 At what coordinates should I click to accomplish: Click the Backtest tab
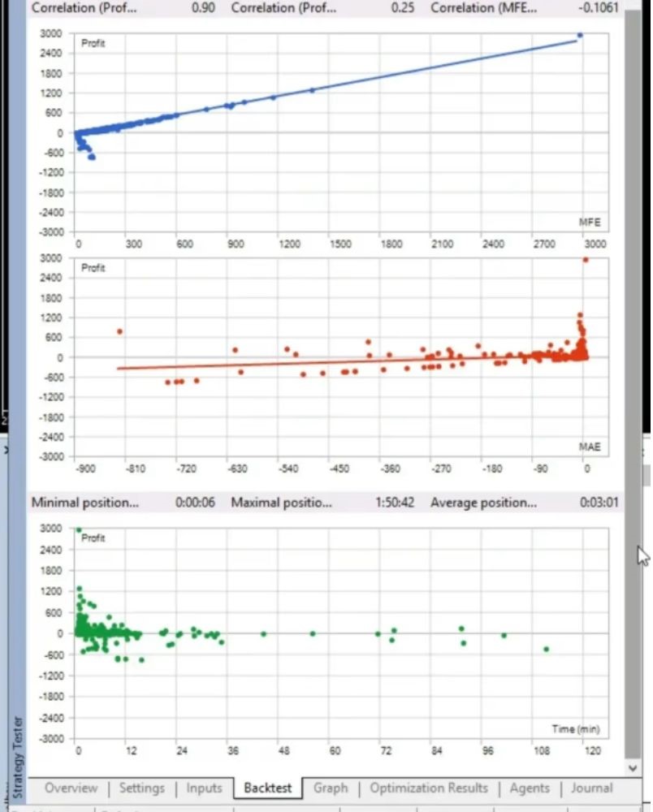(x=268, y=788)
